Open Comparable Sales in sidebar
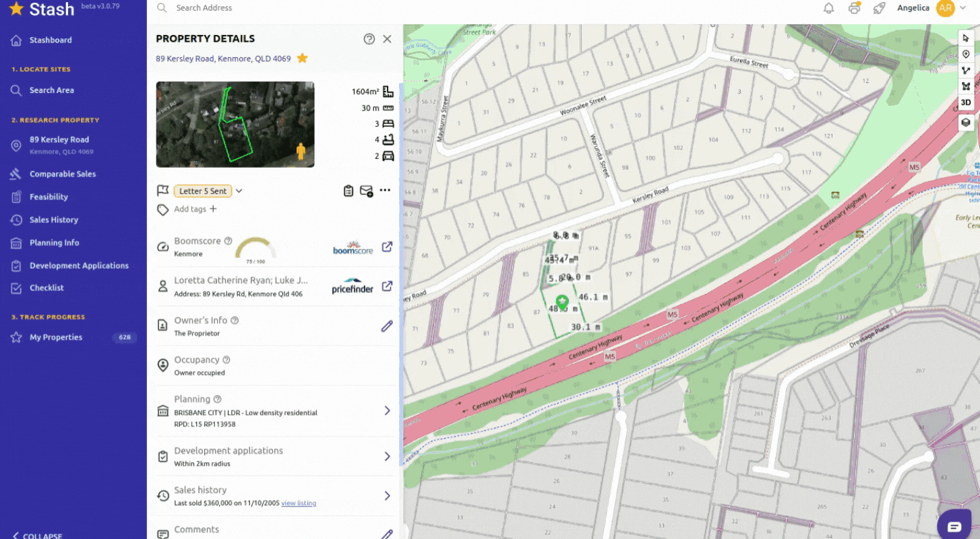980x539 pixels. 63,174
